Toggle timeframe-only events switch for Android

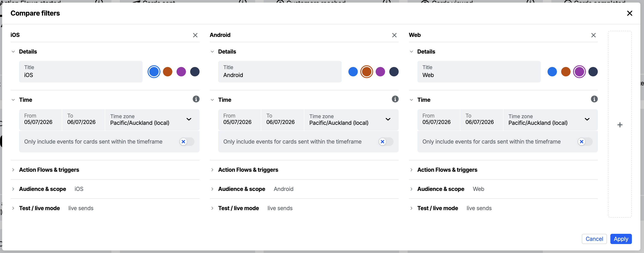[x=386, y=142]
